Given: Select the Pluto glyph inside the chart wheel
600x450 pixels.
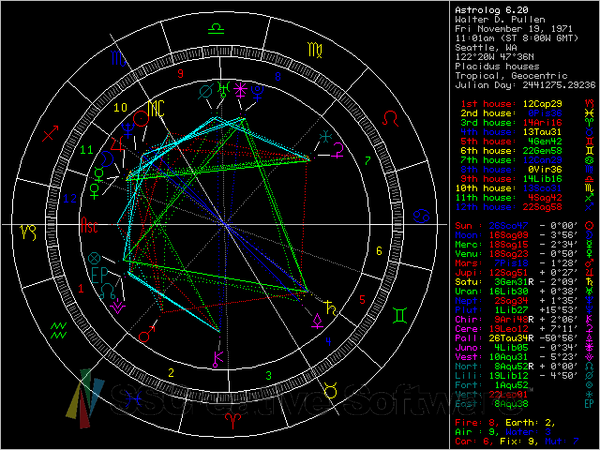Looking at the screenshot, I should (x=257, y=93).
